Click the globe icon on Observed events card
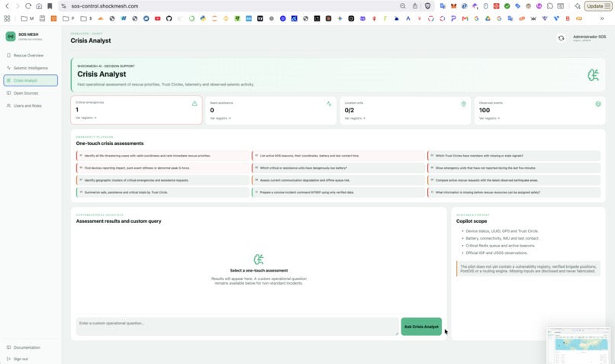 click(598, 104)
